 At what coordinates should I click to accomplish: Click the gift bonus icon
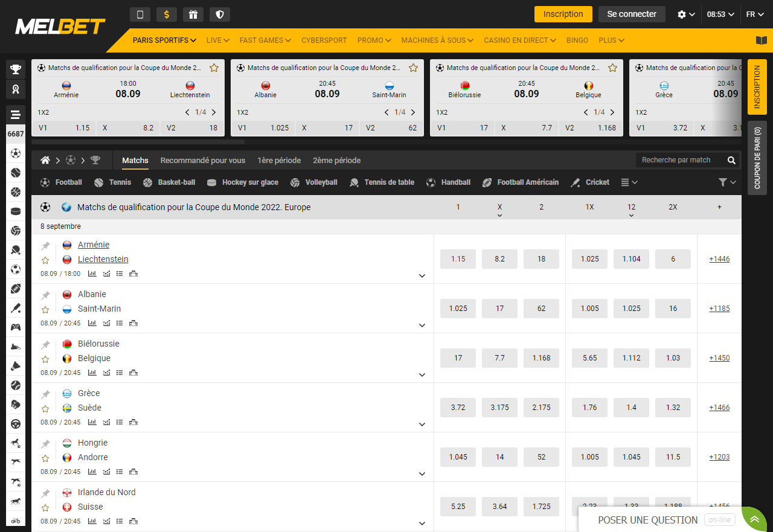(x=193, y=14)
